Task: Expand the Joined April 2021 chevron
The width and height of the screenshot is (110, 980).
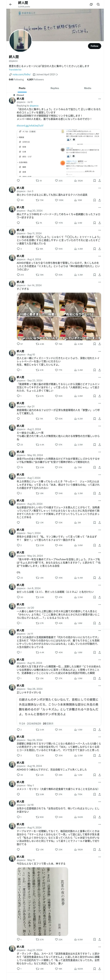Action: [57, 75]
